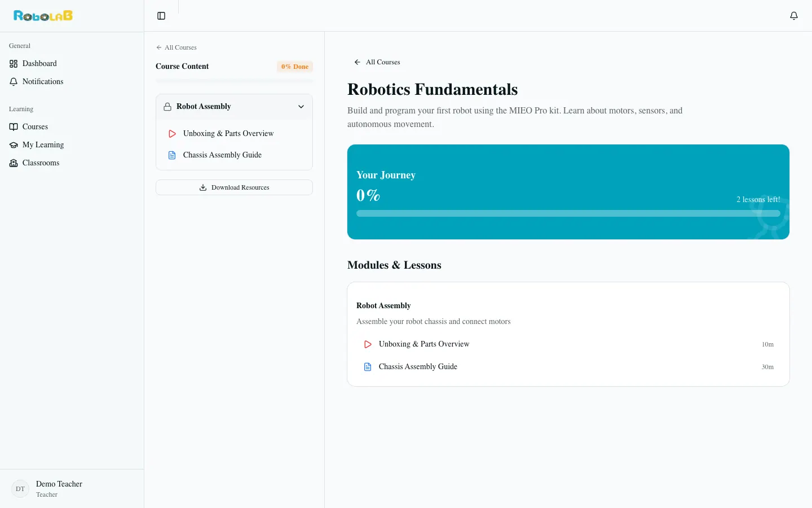Click All Courses link above Course Content
This screenshot has height=508, width=812.
176,47
